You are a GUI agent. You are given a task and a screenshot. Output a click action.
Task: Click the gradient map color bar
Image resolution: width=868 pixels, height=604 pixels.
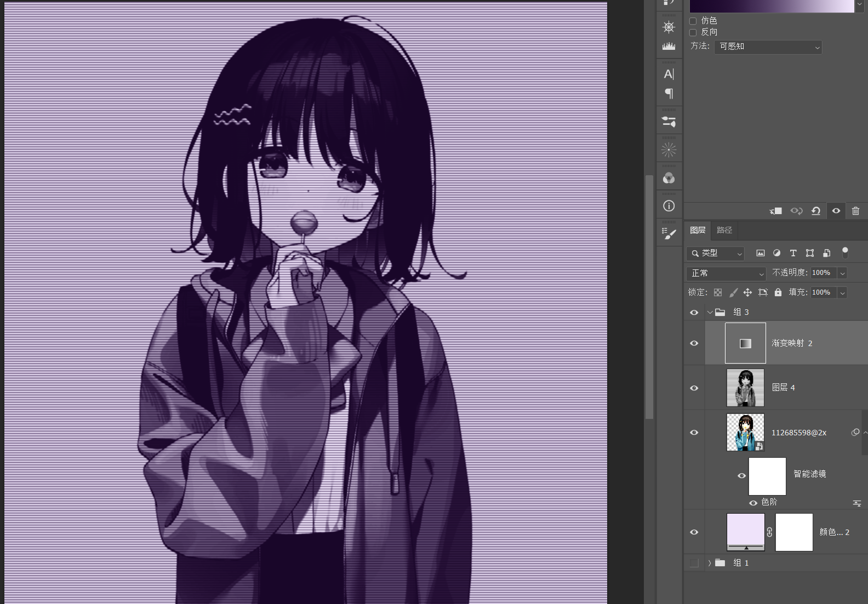click(772, 5)
